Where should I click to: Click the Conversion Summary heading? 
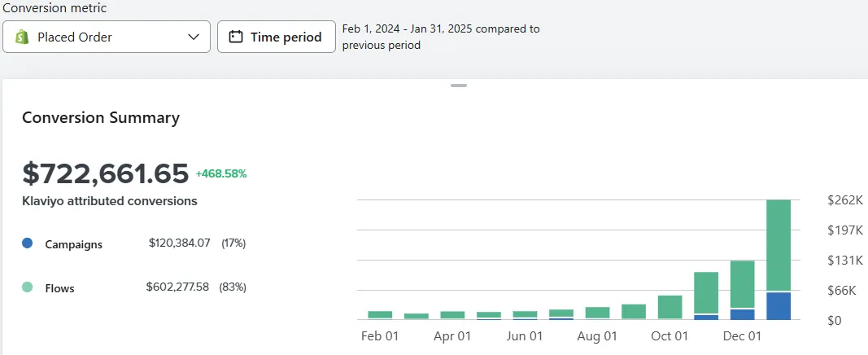point(101,117)
